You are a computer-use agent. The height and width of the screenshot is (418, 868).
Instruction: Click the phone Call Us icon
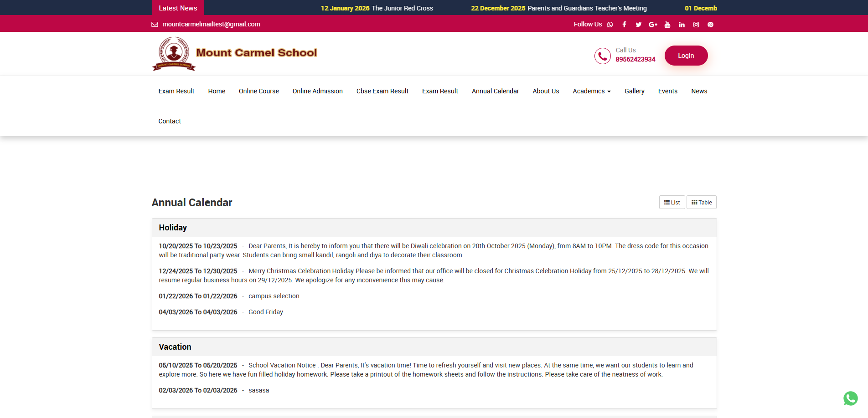coord(602,56)
